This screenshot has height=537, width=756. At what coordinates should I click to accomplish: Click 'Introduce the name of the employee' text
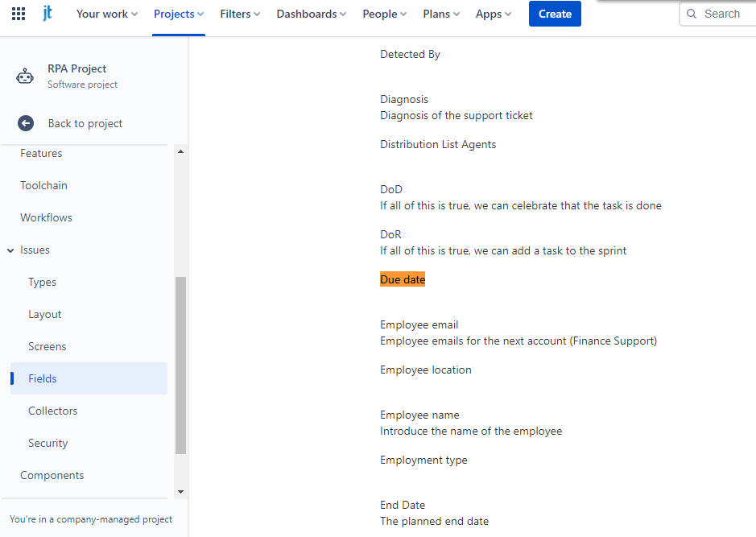(471, 431)
